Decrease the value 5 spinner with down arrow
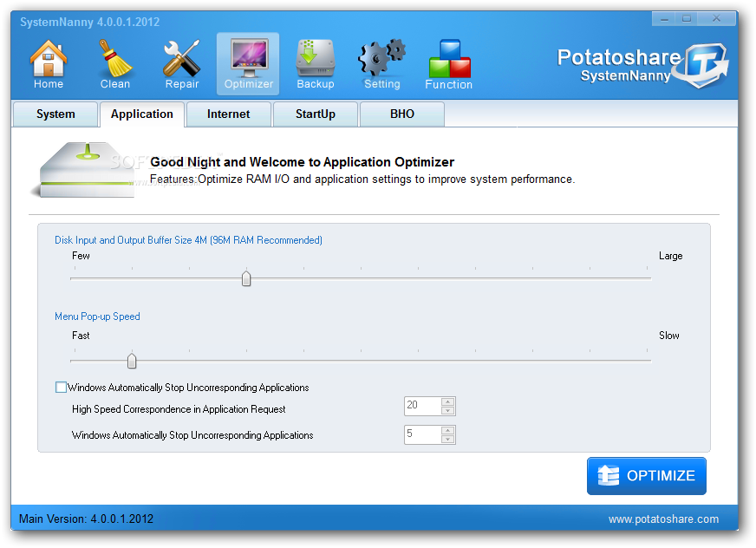The width and height of the screenshot is (756, 548). coord(448,439)
